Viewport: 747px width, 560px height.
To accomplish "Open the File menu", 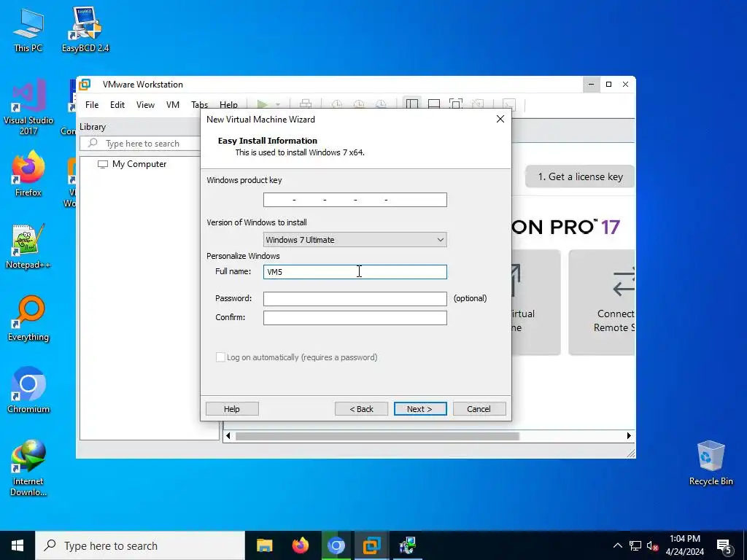I will tap(92, 105).
